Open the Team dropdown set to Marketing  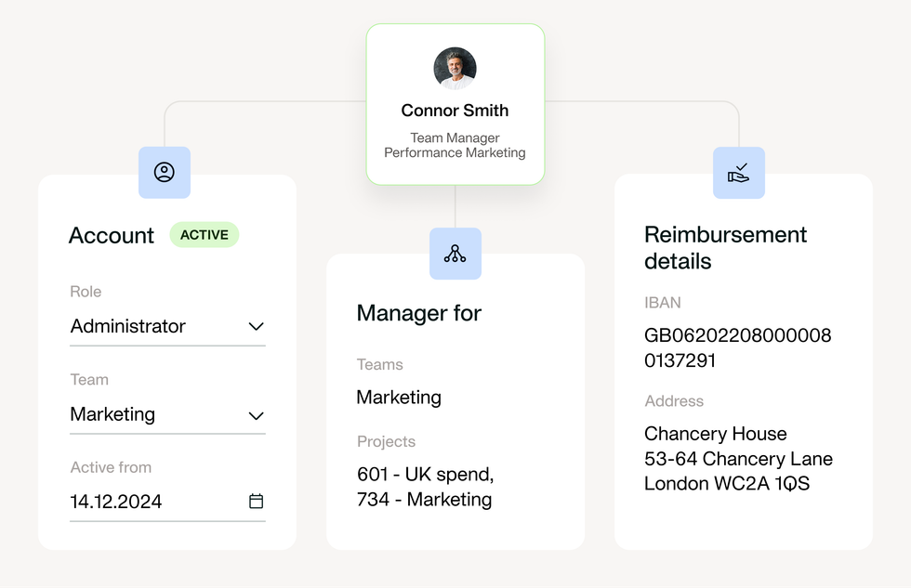click(167, 414)
